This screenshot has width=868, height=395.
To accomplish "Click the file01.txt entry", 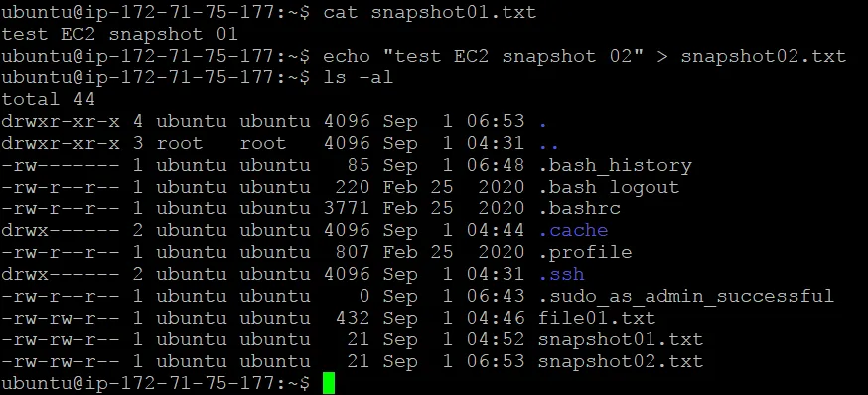I will 597,319.
